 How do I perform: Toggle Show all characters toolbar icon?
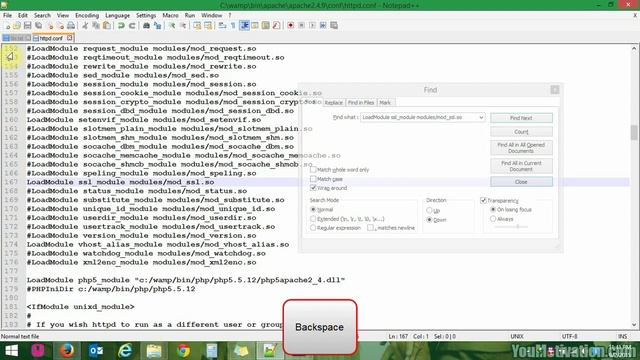[233, 26]
